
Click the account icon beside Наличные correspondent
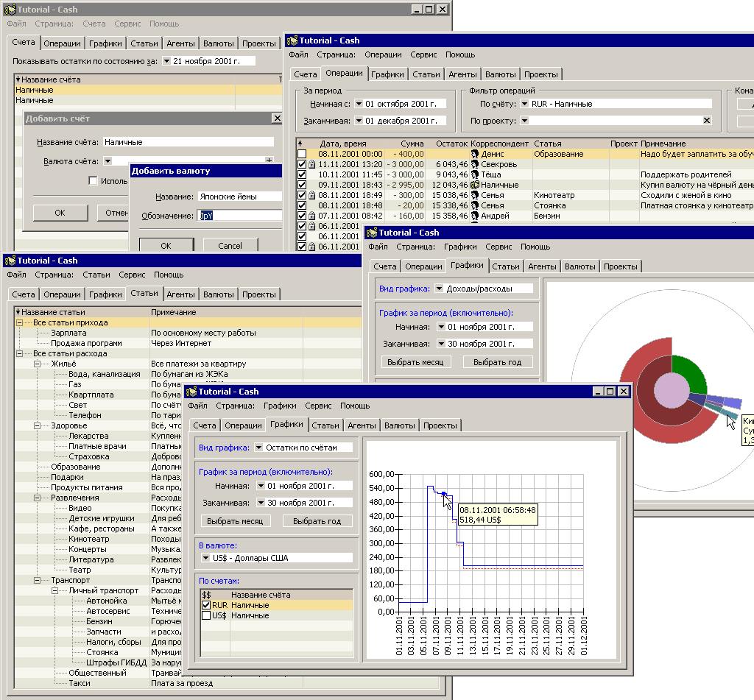tap(475, 185)
